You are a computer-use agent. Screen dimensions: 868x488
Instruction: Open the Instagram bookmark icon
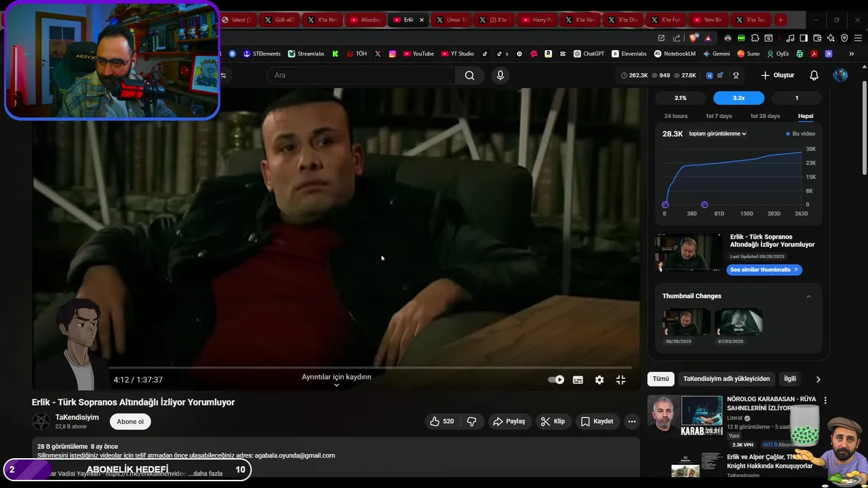click(x=392, y=54)
